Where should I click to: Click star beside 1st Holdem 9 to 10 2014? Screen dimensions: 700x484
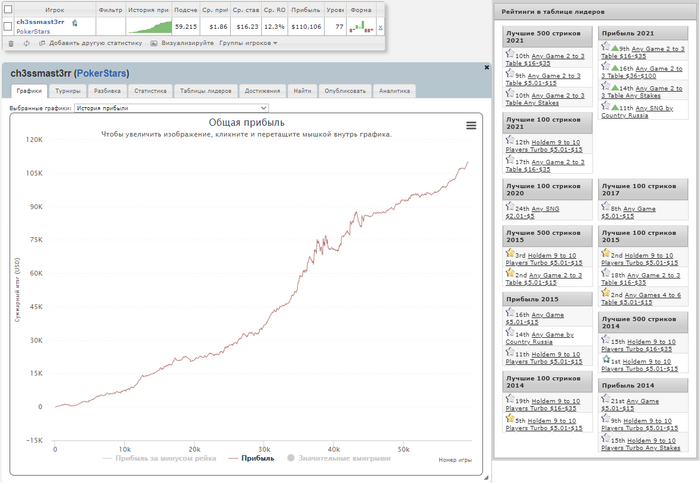coord(605,359)
